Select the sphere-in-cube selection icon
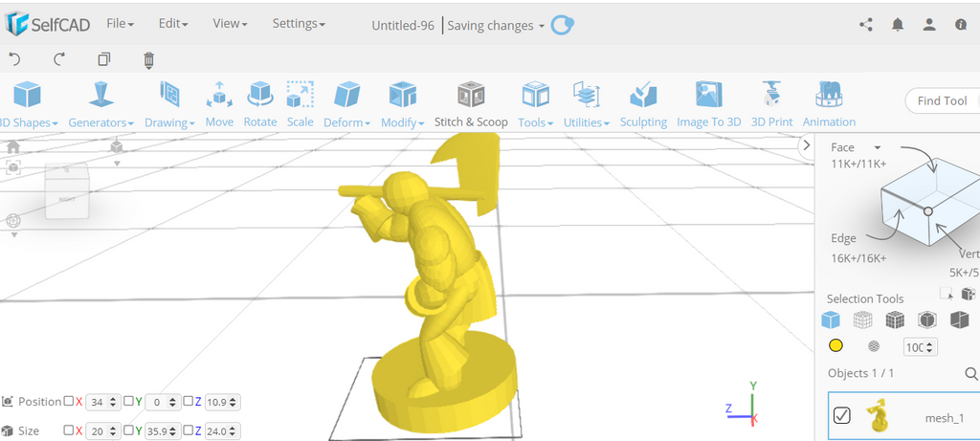This screenshot has width=980, height=441. click(927, 320)
